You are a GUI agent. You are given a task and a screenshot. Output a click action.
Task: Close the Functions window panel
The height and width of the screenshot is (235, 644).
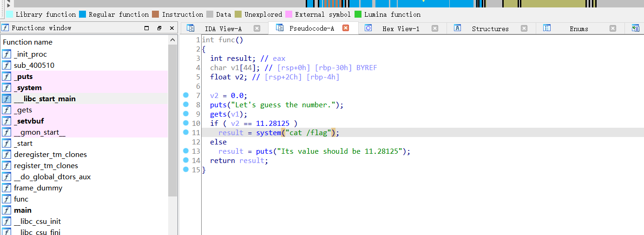pos(171,28)
